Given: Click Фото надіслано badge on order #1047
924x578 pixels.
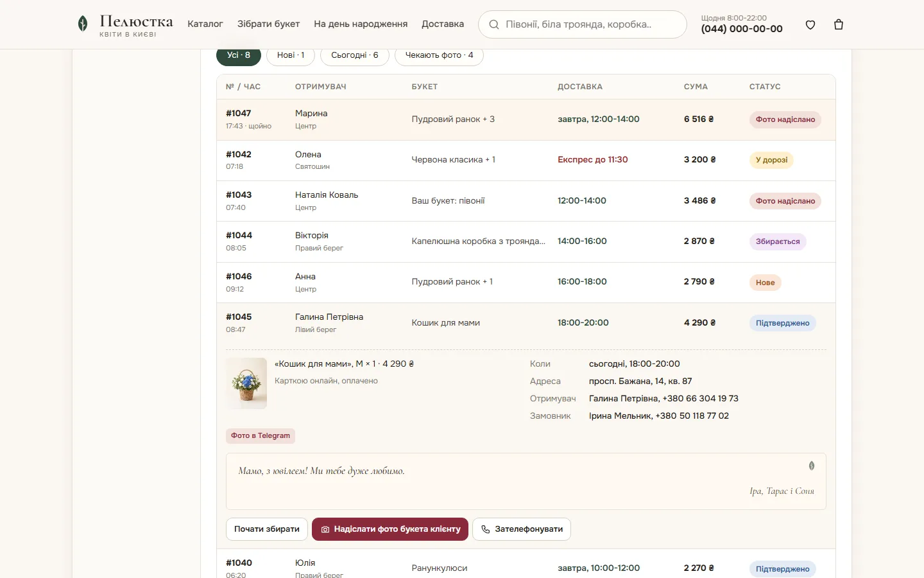Looking at the screenshot, I should (785, 119).
